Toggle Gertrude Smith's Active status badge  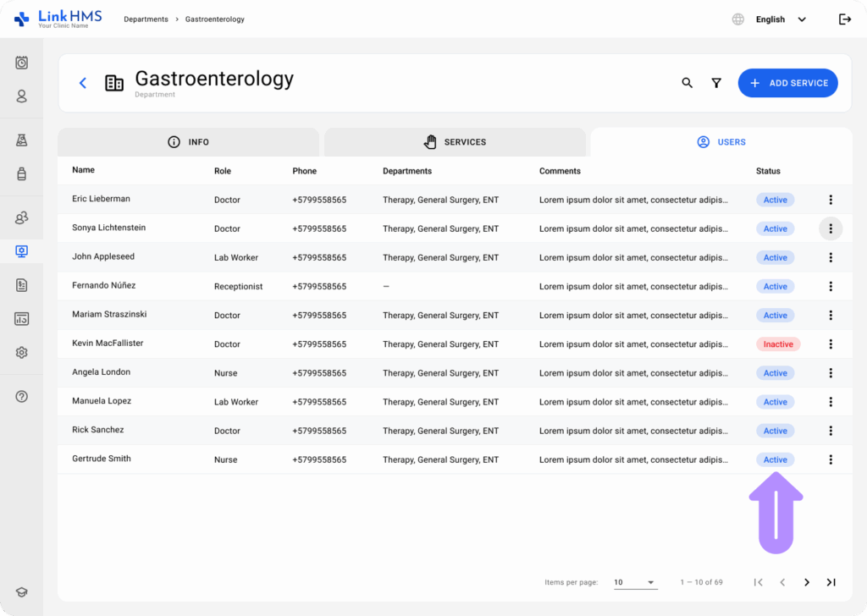(775, 459)
